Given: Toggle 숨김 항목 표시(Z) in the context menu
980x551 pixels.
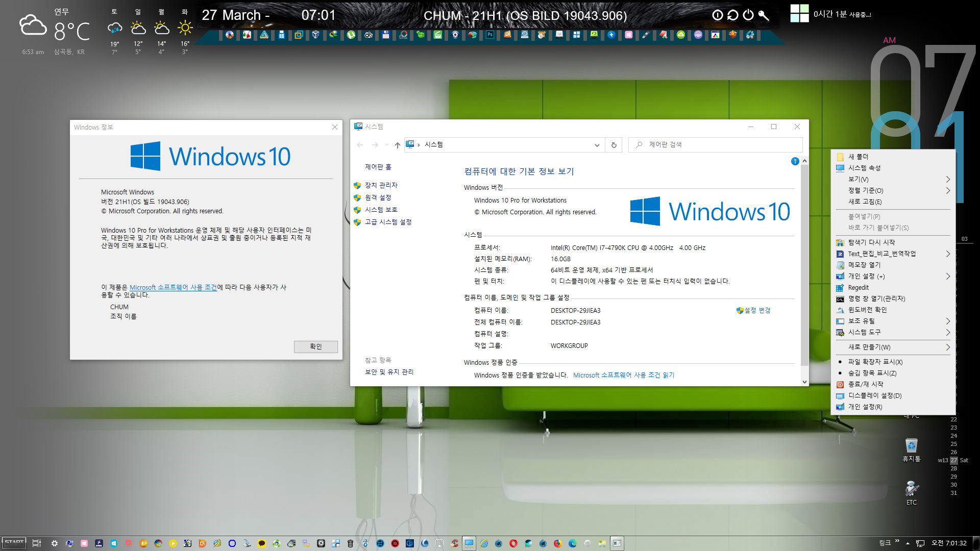Looking at the screenshot, I should pos(893,373).
